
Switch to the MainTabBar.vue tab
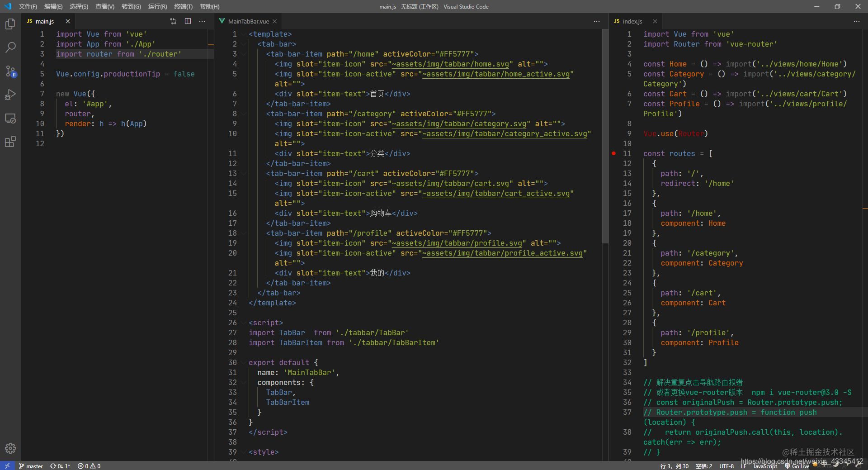pos(248,21)
